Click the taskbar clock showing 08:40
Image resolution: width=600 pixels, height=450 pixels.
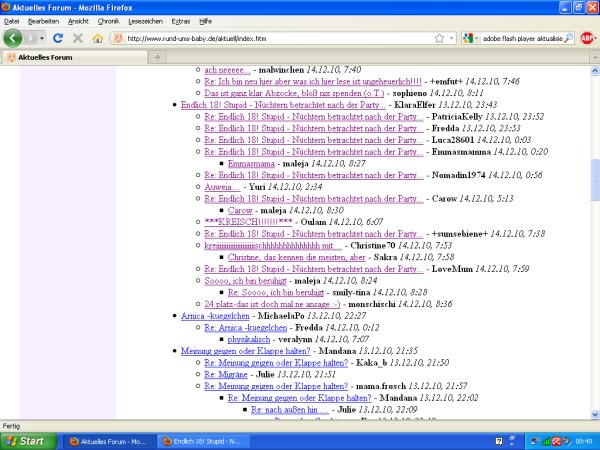pyautogui.click(x=584, y=442)
